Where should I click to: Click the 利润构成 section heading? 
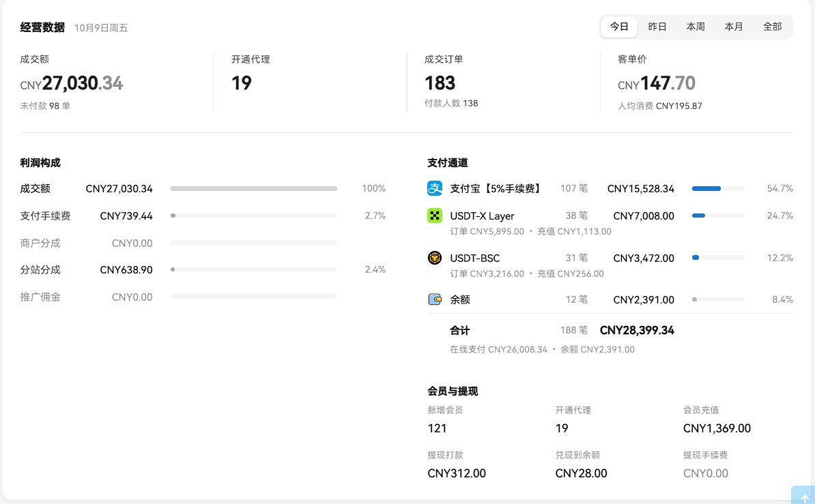click(x=40, y=163)
